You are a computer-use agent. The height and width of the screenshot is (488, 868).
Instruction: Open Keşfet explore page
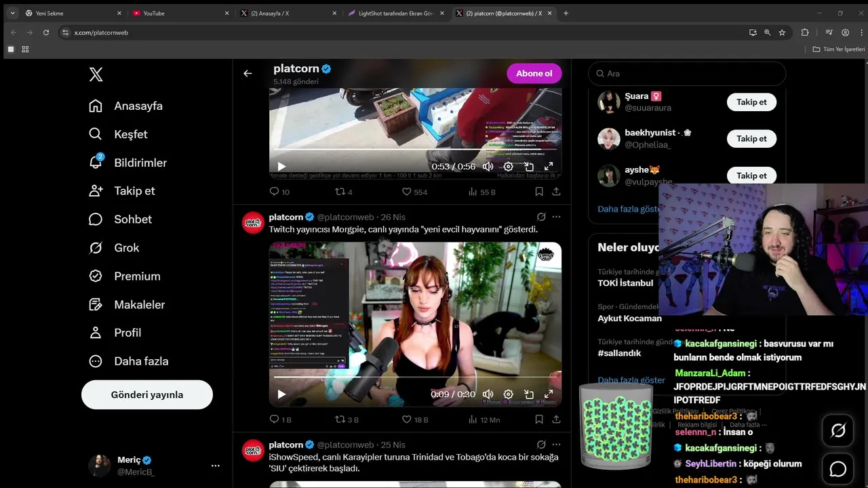click(118, 134)
